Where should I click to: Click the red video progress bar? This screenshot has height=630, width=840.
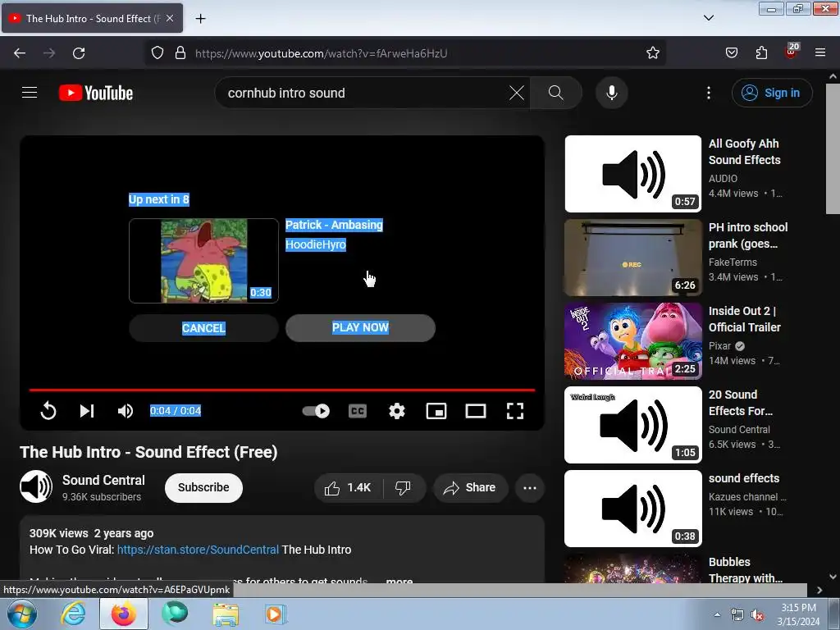coord(282,390)
